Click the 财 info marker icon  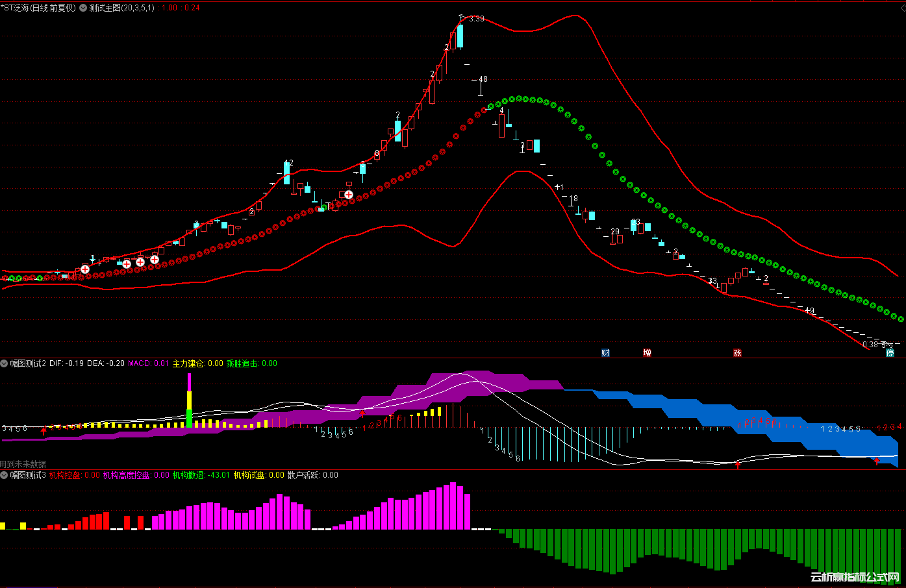click(x=605, y=352)
